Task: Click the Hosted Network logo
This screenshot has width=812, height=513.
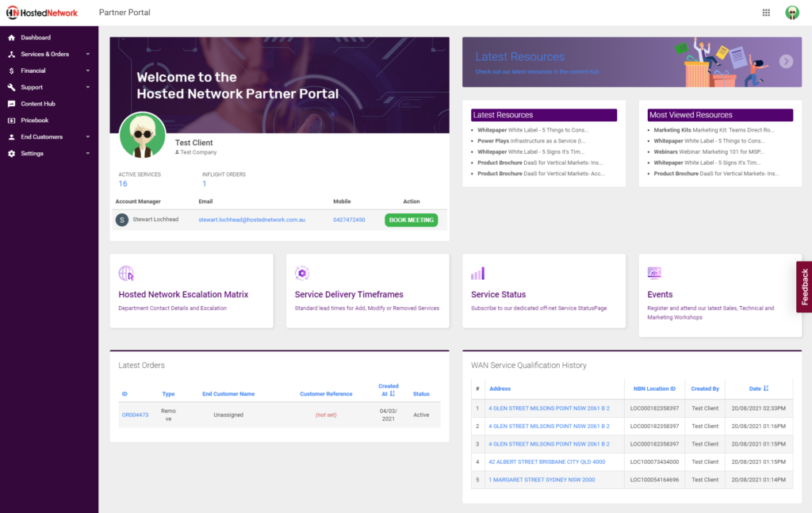Action: (x=42, y=13)
